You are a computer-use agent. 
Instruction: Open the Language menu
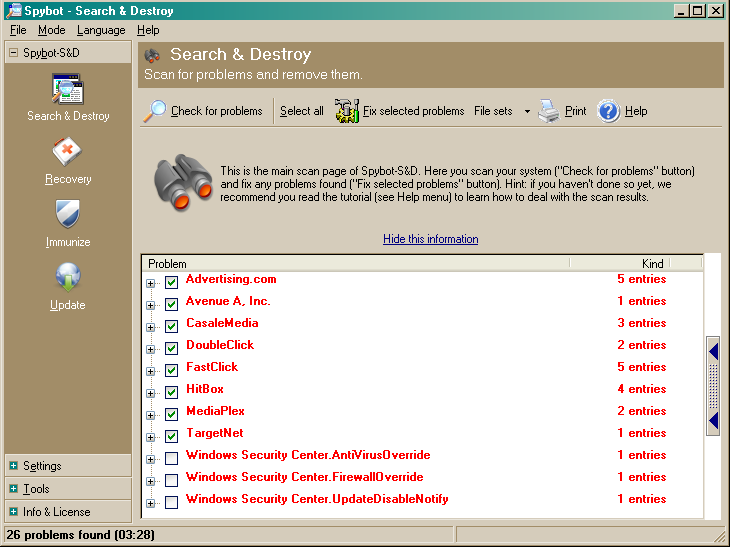[101, 30]
